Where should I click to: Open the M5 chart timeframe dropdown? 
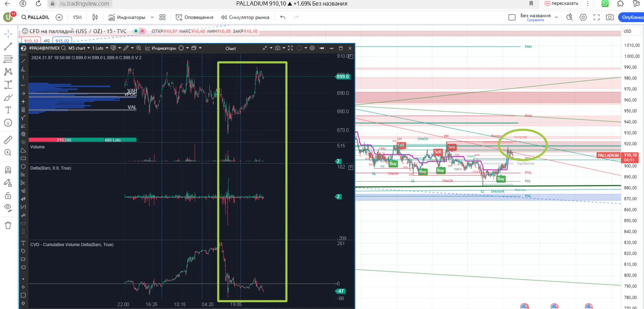(x=79, y=48)
